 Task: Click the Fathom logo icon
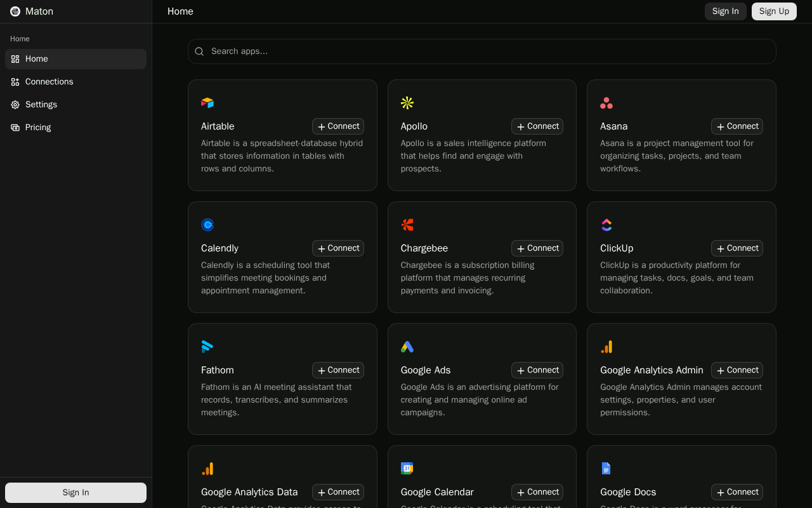[x=207, y=347]
